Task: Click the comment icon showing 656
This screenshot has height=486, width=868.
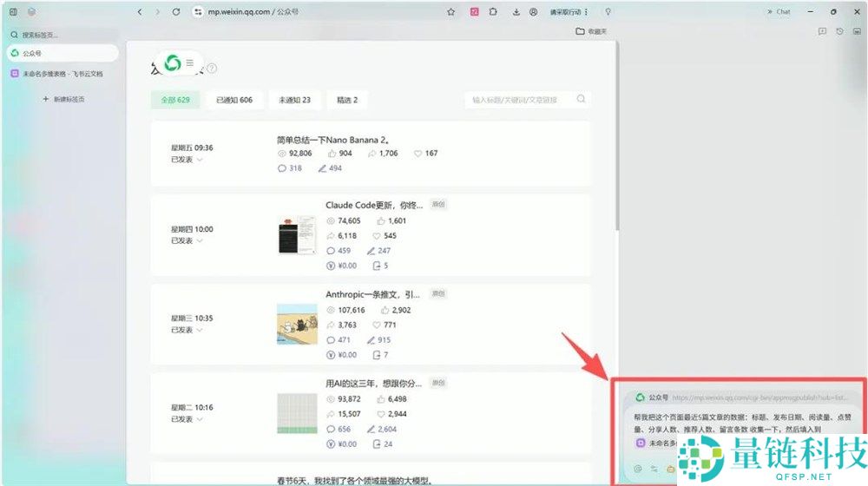Action: click(331, 429)
